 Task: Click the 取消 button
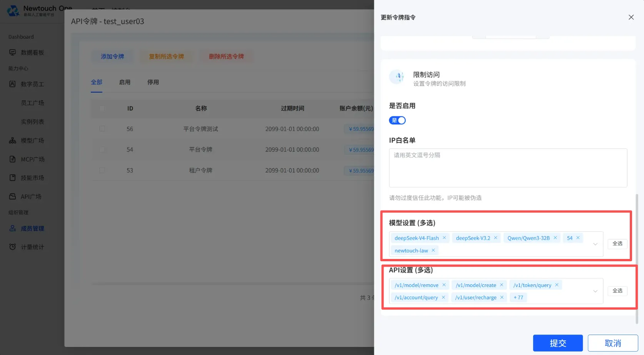pyautogui.click(x=613, y=343)
